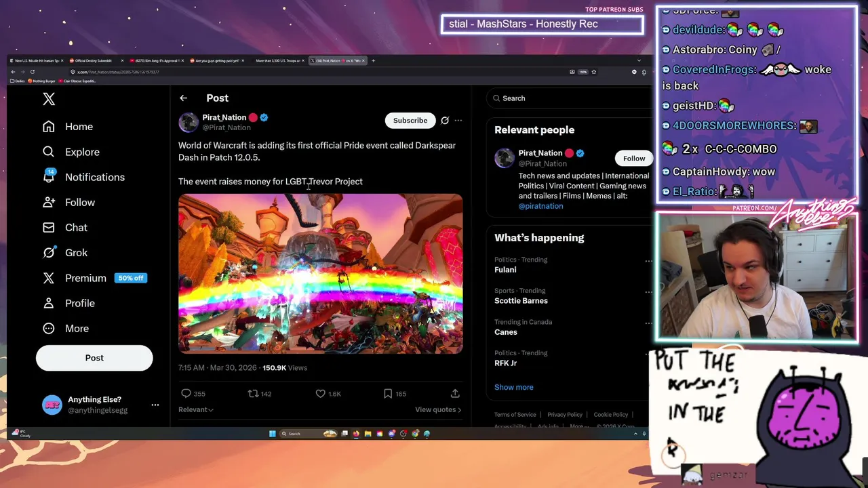Open options menu for Fulani trend

tap(648, 260)
